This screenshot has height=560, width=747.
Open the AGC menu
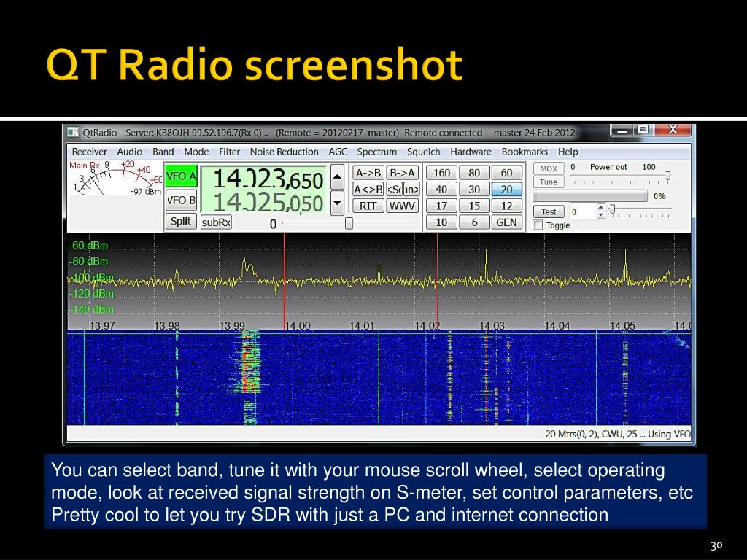(338, 152)
